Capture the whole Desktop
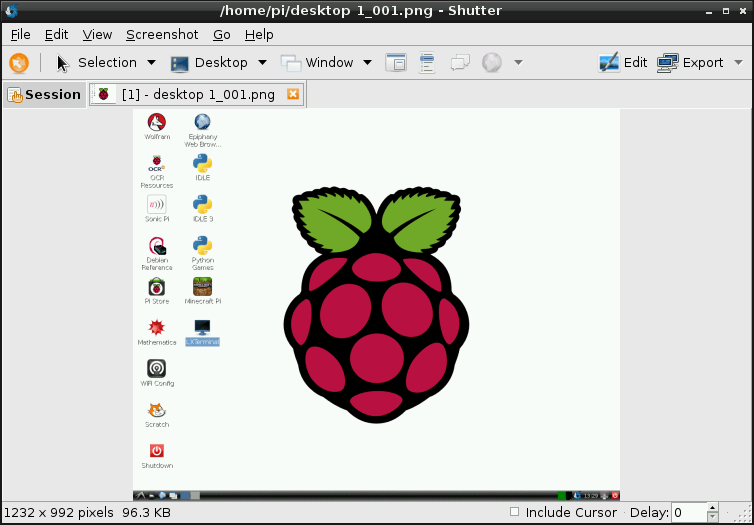 pyautogui.click(x=209, y=63)
